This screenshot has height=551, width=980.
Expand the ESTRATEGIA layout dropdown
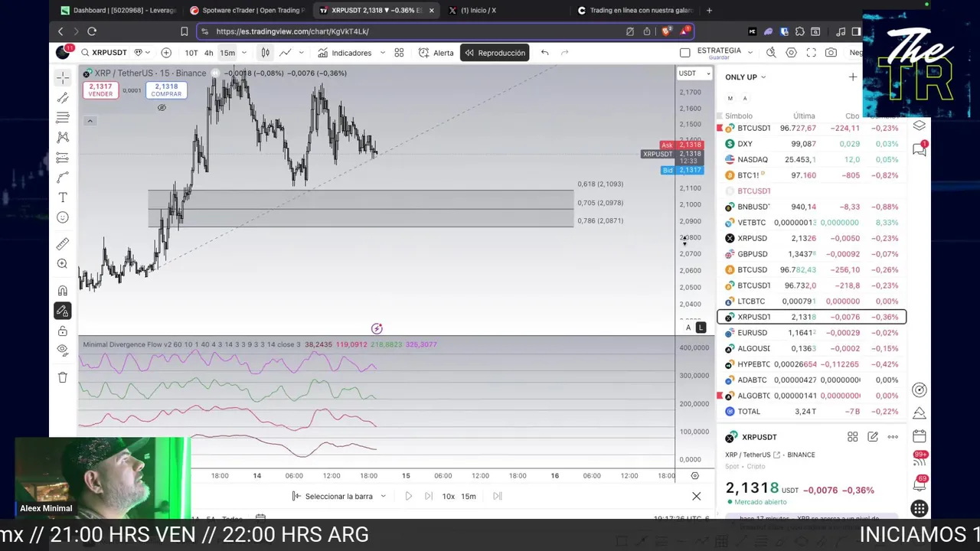pyautogui.click(x=750, y=52)
